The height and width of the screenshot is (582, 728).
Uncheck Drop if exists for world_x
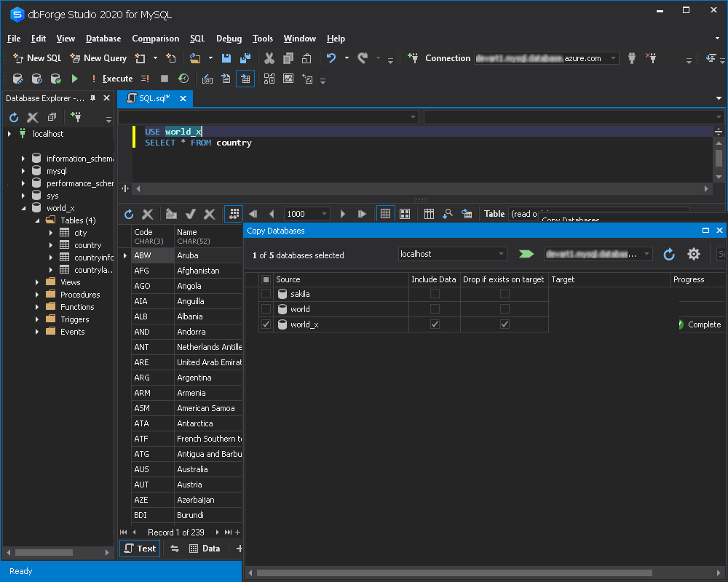[505, 324]
